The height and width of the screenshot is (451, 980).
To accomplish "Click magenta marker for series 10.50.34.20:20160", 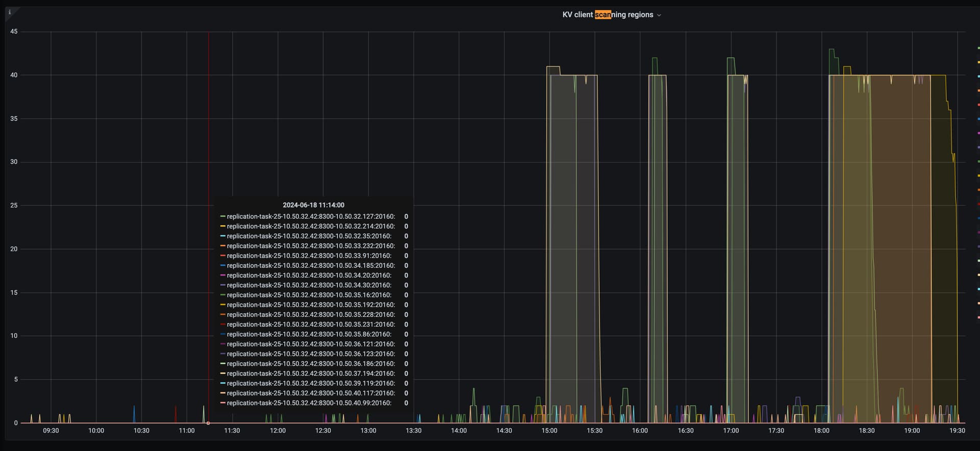I will [223, 275].
